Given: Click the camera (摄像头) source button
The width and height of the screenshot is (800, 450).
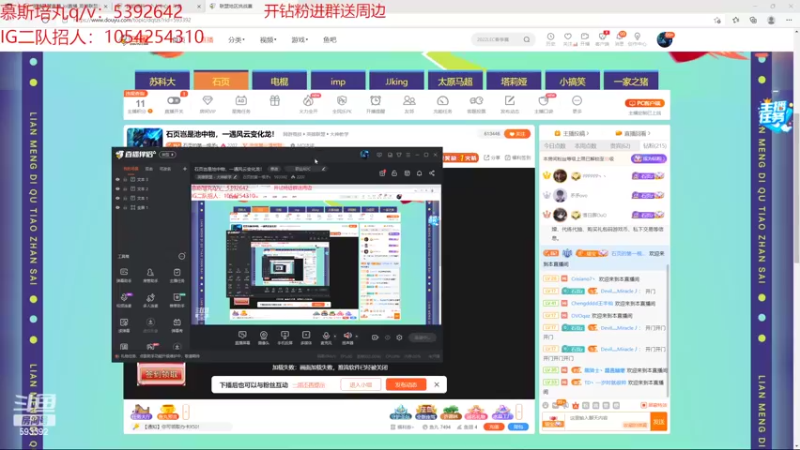Looking at the screenshot, I should tap(263, 337).
